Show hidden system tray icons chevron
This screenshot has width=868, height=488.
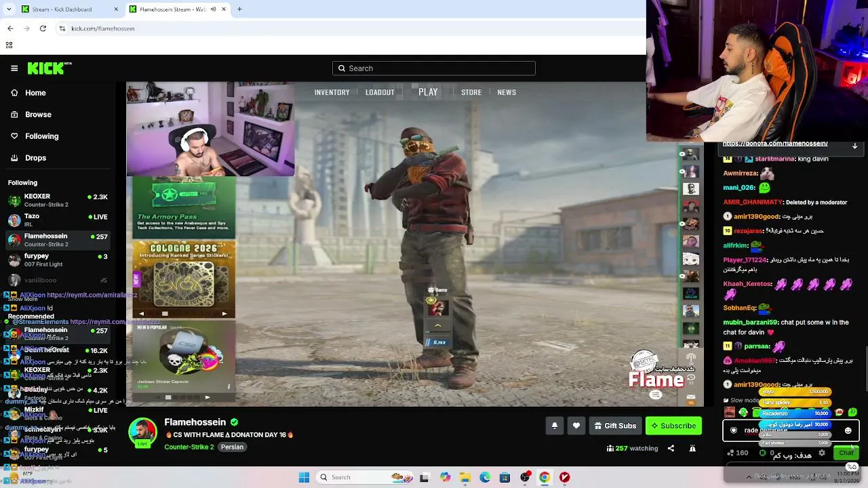(x=749, y=477)
